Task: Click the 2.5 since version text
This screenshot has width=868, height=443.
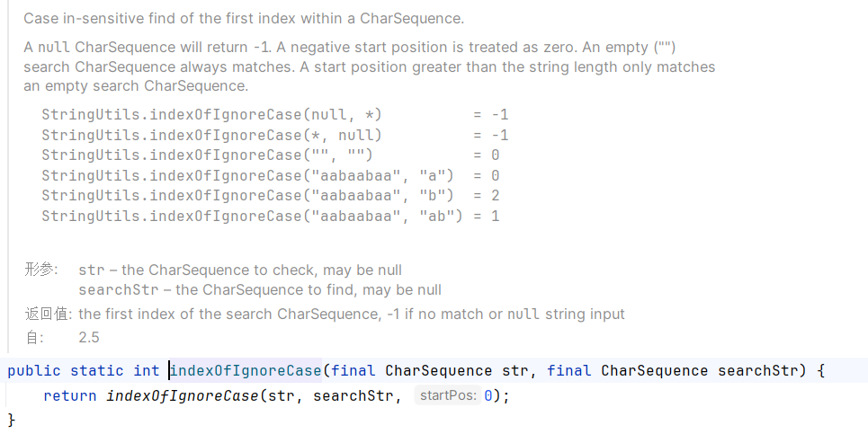Action: click(89, 337)
